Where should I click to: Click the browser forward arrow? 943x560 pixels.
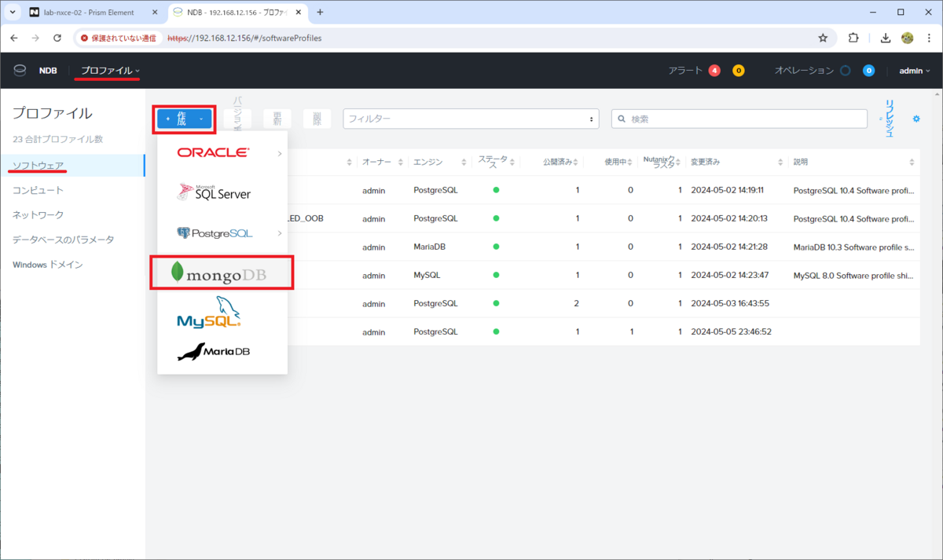(x=35, y=38)
